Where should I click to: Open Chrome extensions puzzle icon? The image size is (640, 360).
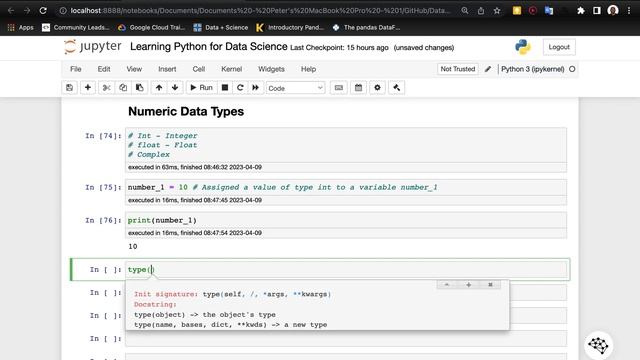tap(580, 11)
